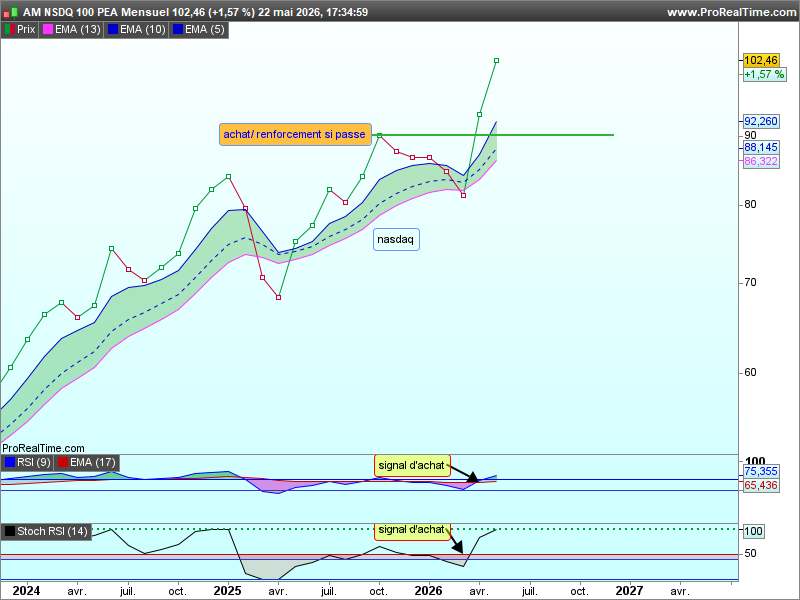
Task: Select the 'achat/ renforcement si passe' annotation
Action: pos(295,135)
